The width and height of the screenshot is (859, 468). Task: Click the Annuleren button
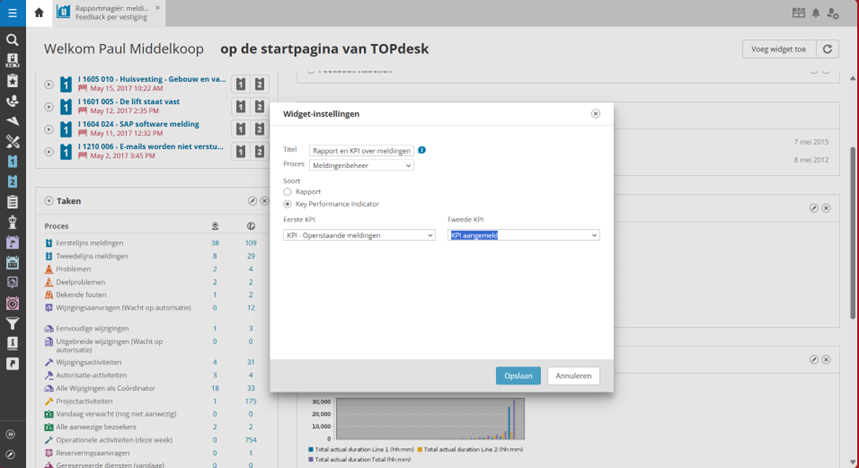[x=574, y=376]
